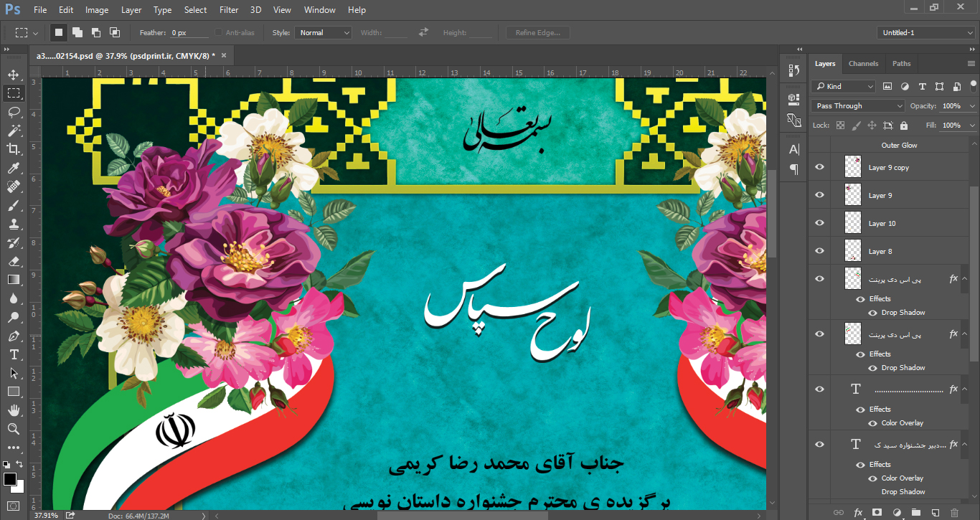Select the Eyedropper tool
The height and width of the screenshot is (520, 980).
tap(13, 168)
